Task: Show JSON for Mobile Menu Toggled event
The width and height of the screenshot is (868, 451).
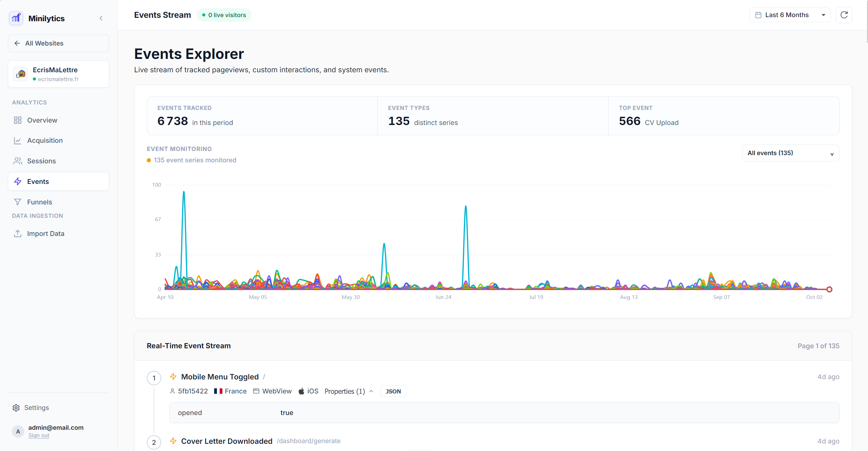Action: [393, 391]
